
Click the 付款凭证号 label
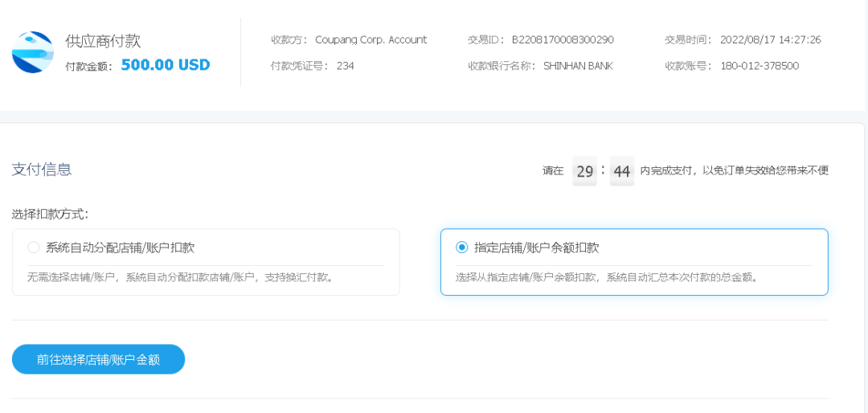click(301, 66)
